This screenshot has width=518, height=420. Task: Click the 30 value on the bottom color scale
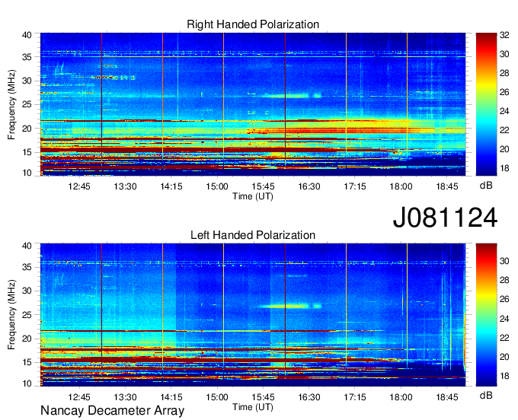(504, 261)
